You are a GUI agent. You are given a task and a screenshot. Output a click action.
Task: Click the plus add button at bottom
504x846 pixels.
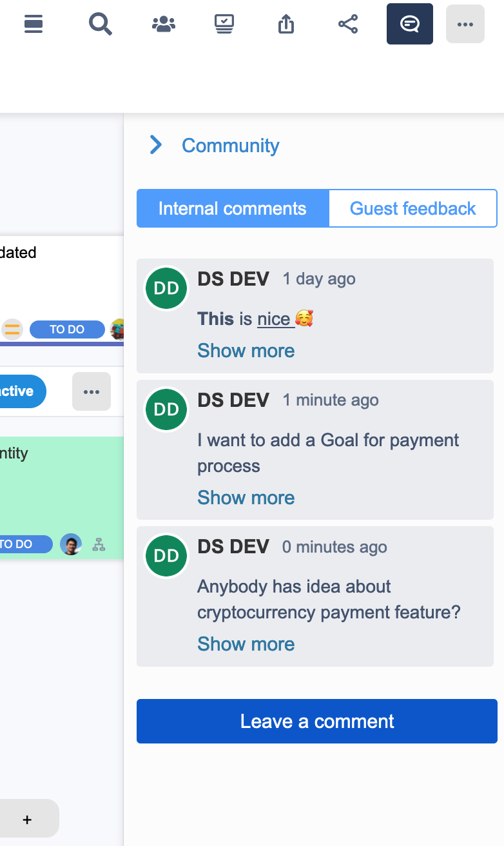(27, 820)
